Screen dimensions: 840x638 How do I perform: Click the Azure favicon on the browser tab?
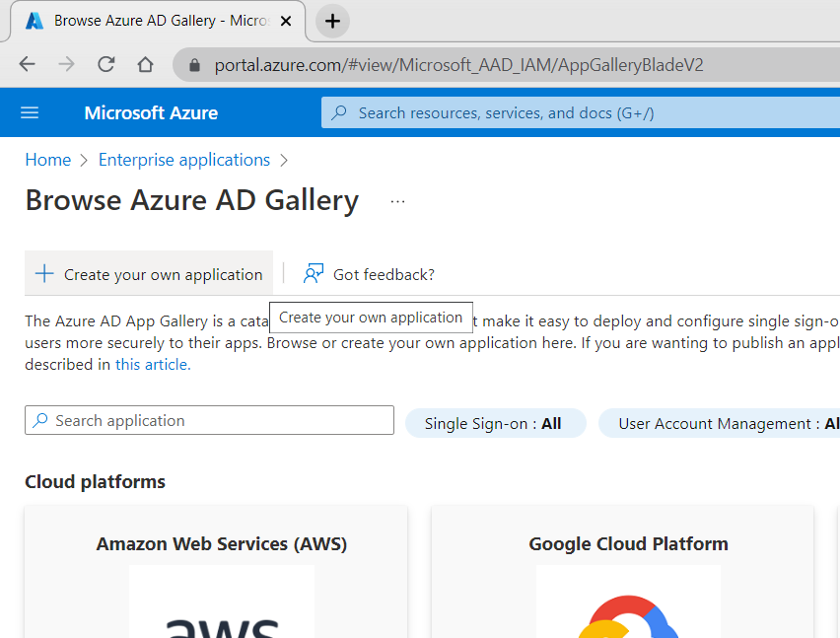(35, 21)
